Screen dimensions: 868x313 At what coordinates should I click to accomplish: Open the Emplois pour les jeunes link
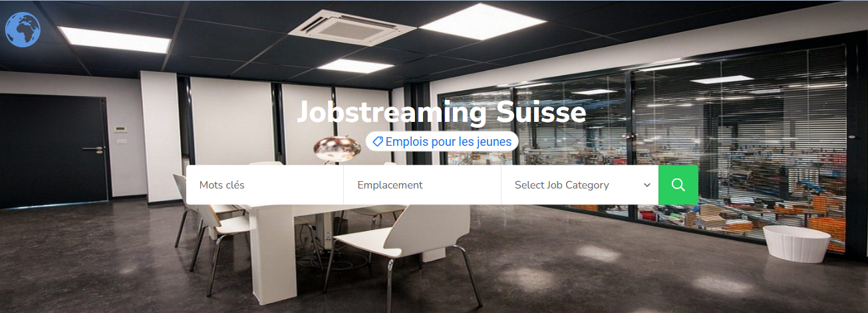click(442, 141)
